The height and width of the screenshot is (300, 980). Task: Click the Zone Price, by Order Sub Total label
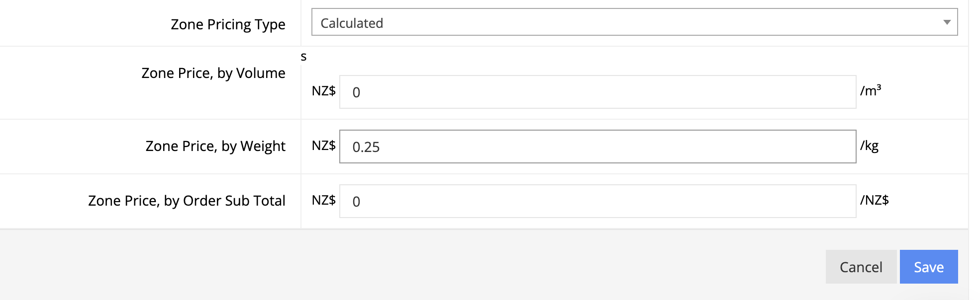(187, 200)
